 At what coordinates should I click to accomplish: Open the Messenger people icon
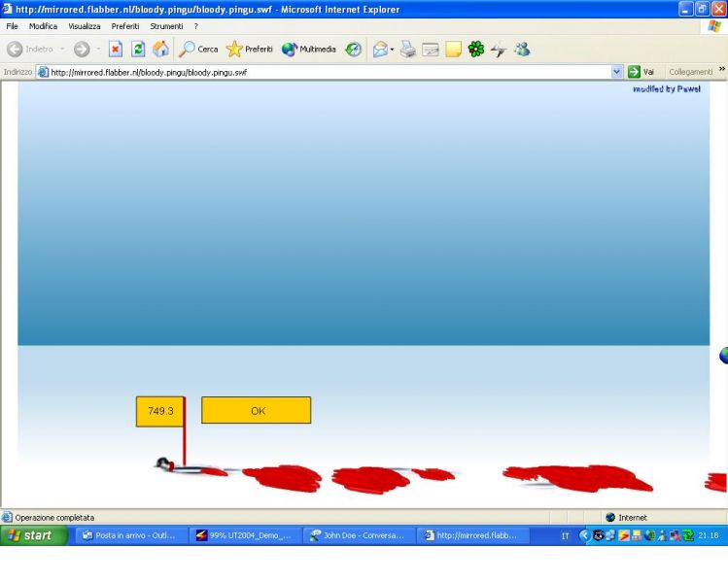click(522, 50)
